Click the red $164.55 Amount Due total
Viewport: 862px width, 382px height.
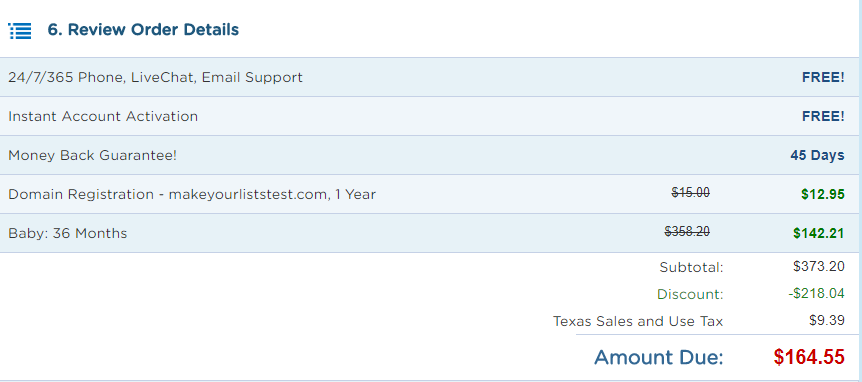click(809, 357)
